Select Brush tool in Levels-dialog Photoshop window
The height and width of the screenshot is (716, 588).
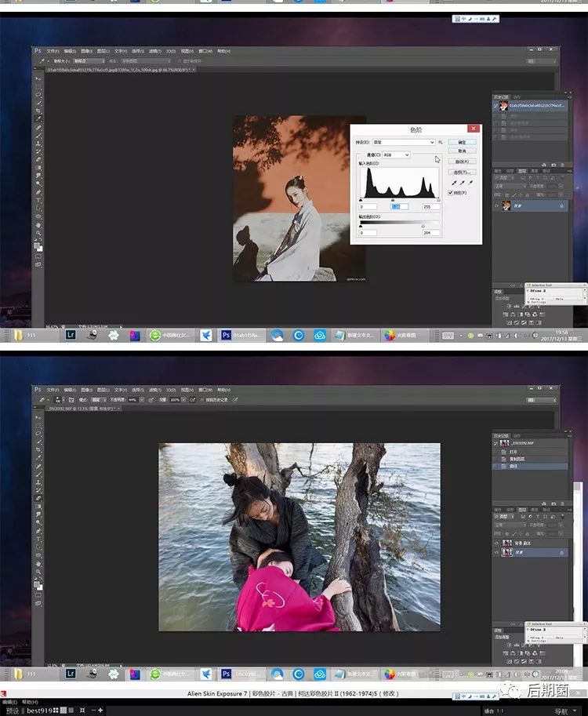[x=38, y=135]
